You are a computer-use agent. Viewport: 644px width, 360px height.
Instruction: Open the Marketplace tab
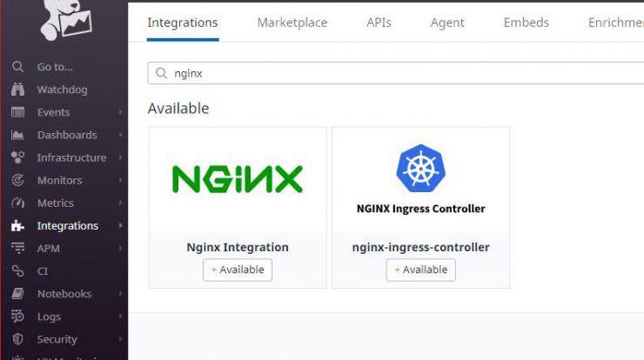point(292,23)
